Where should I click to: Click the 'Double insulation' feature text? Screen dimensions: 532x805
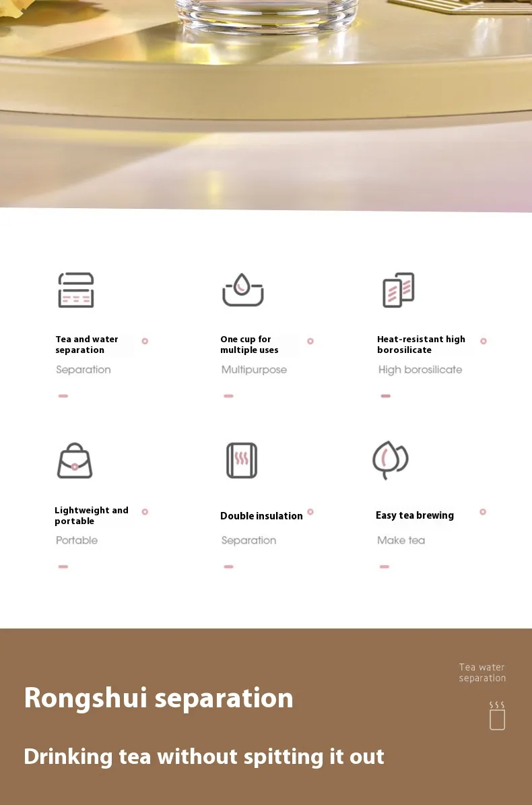261,516
